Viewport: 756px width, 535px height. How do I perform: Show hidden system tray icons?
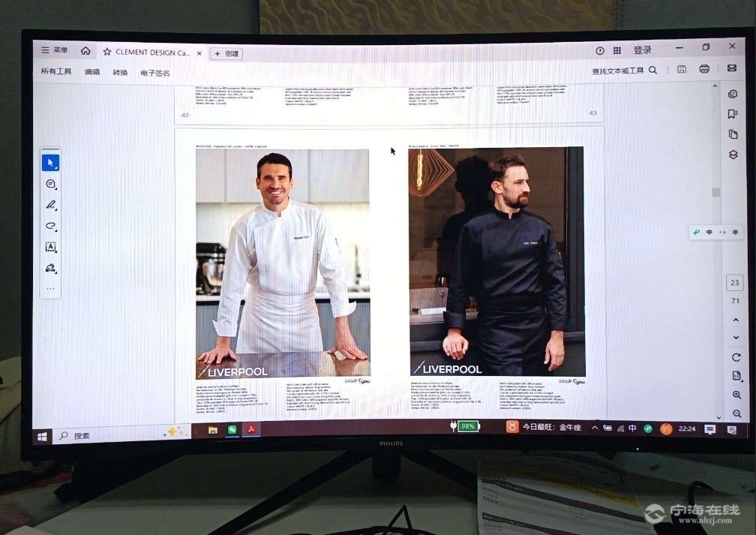595,428
